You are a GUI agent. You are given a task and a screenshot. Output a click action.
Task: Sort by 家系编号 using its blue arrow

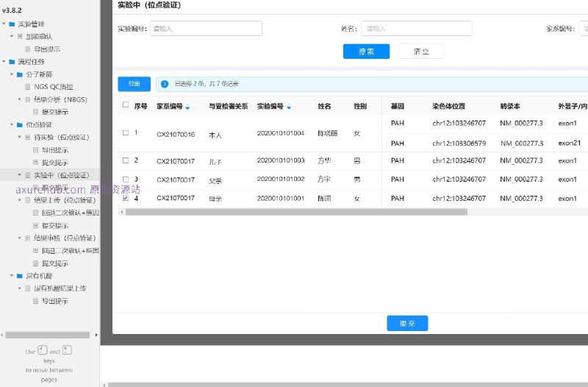[187, 107]
